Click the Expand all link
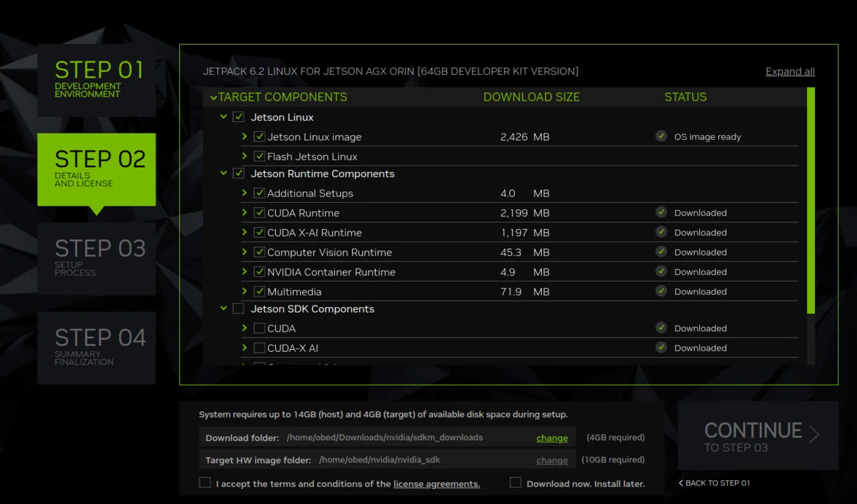Screen dimensions: 857x504 (790, 71)
